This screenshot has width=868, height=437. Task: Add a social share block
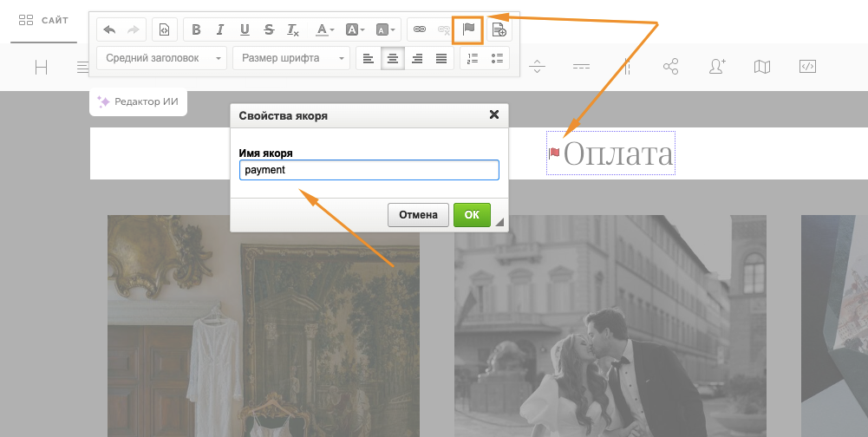point(670,67)
